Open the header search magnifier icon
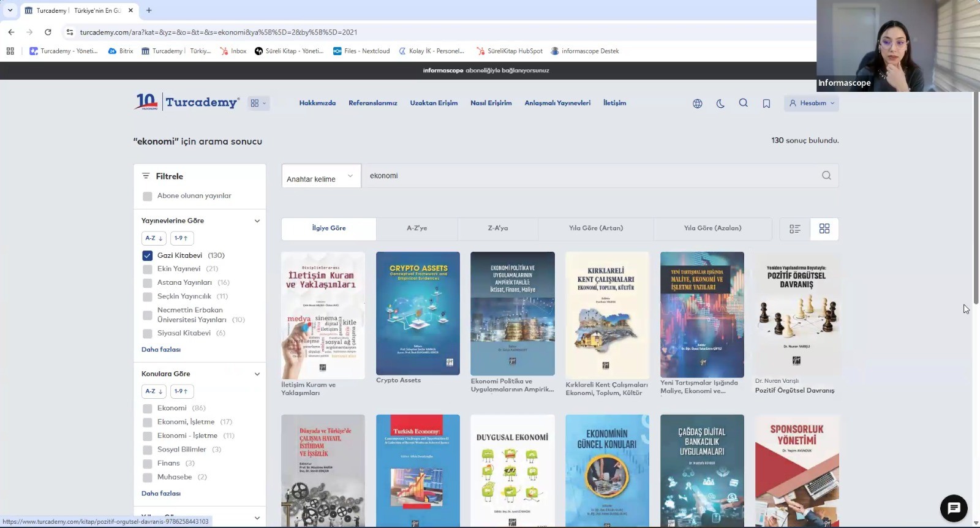Screen dimensions: 980x528 click(743, 103)
